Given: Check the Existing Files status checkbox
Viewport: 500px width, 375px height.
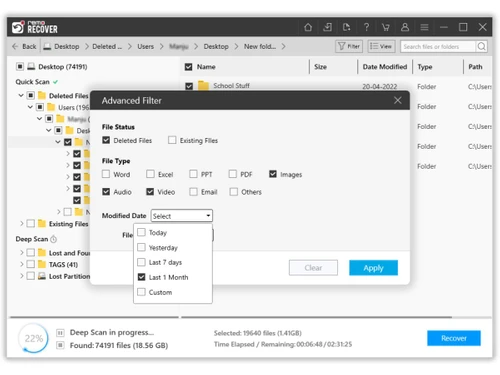Looking at the screenshot, I should [172, 140].
